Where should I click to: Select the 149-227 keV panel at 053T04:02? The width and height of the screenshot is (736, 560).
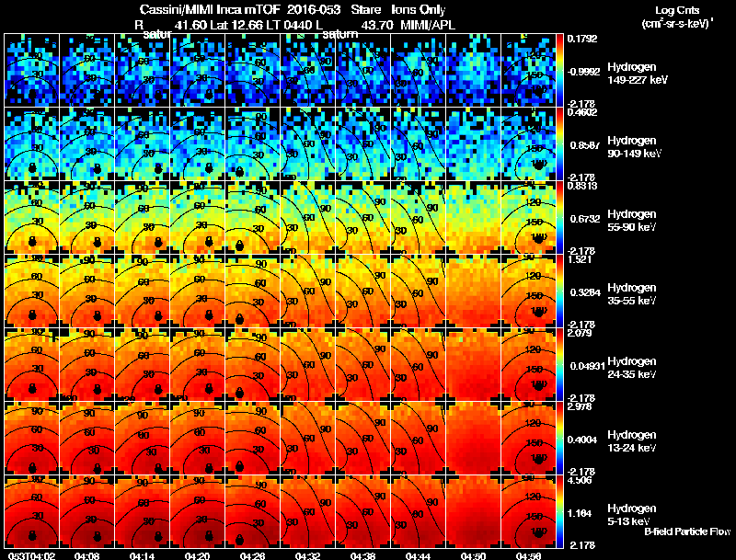point(31,70)
